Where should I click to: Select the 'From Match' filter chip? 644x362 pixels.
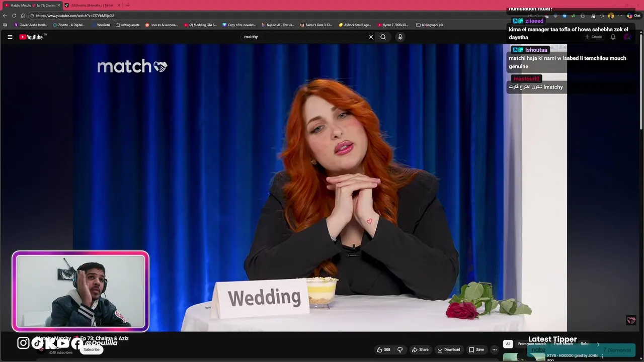[x=563, y=344]
